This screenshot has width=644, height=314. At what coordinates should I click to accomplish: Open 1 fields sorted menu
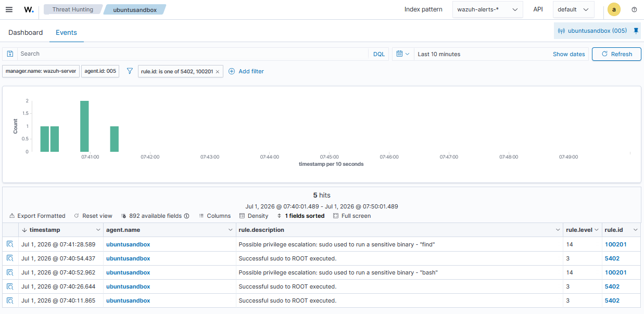[x=301, y=216]
